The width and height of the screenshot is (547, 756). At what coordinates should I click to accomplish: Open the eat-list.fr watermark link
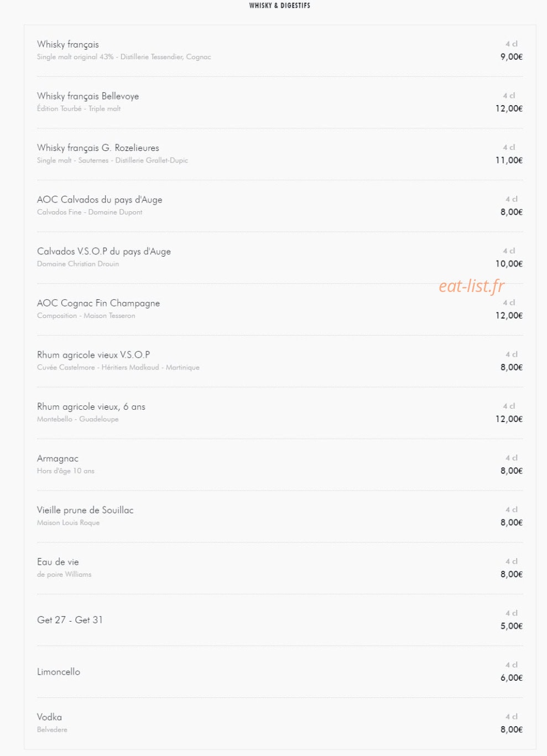click(471, 286)
